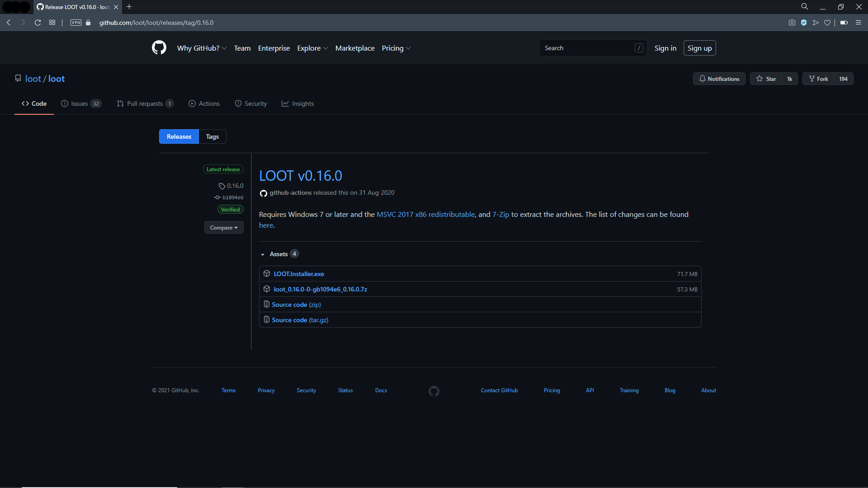Select the Tags toggle button

[212, 136]
